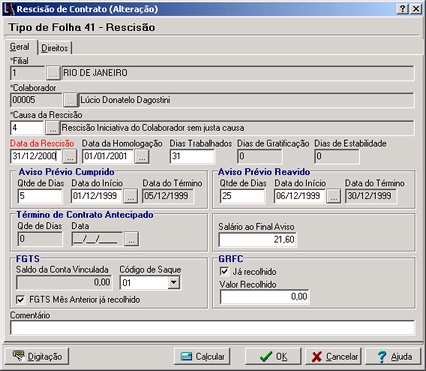Click Aviso Prévio Cumprido Qtde de Dias field

click(40, 196)
